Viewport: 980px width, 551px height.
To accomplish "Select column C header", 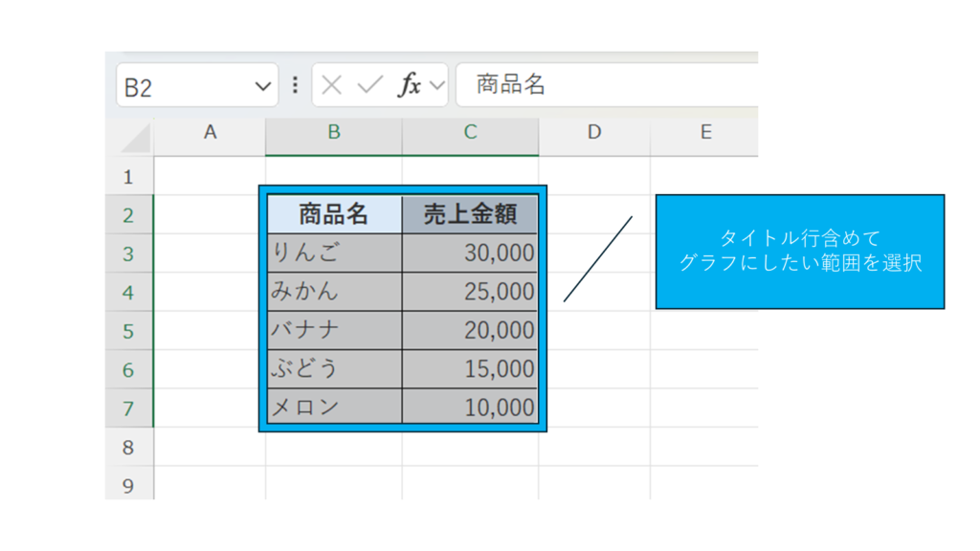I will pos(470,133).
